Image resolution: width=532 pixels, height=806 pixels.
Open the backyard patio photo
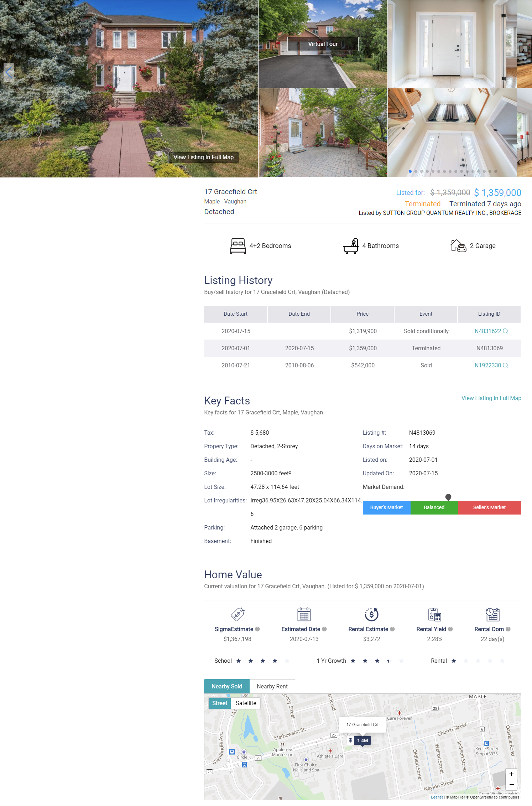point(323,133)
